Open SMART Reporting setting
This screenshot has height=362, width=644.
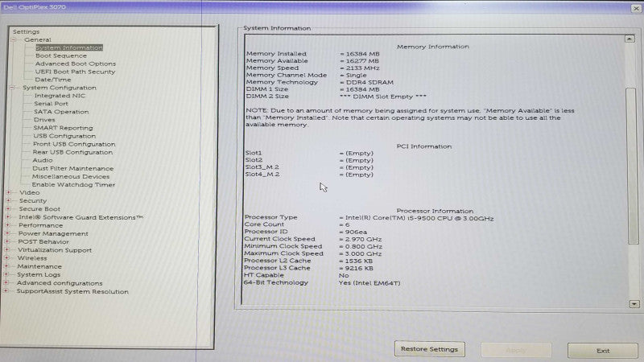click(x=63, y=128)
